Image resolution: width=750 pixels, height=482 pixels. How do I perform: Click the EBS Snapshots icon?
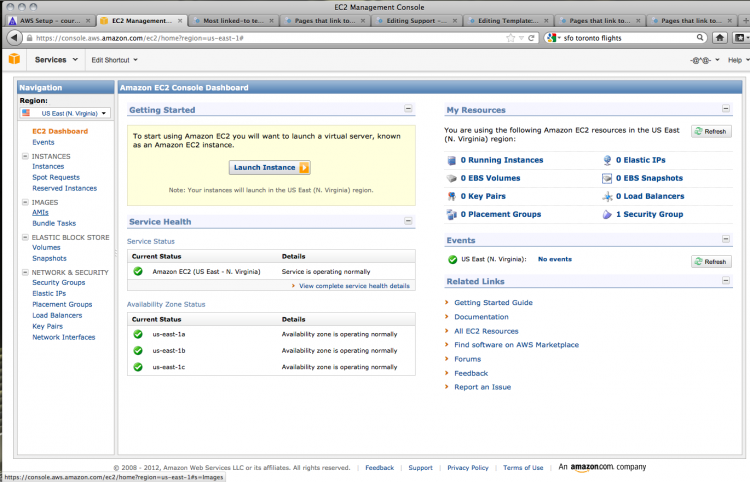(607, 178)
